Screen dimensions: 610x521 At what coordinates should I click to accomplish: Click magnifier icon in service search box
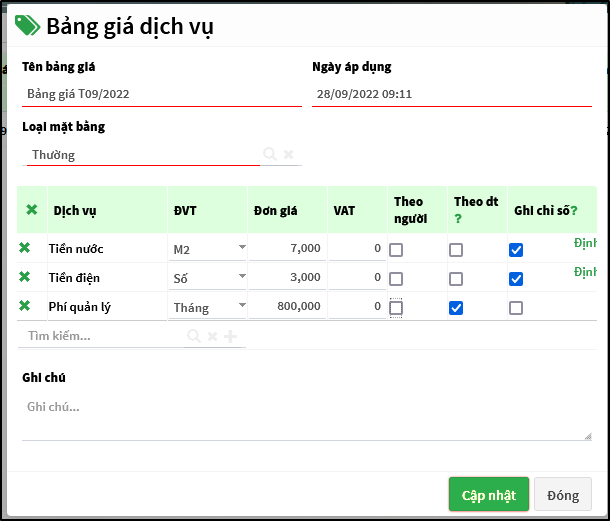pos(194,337)
